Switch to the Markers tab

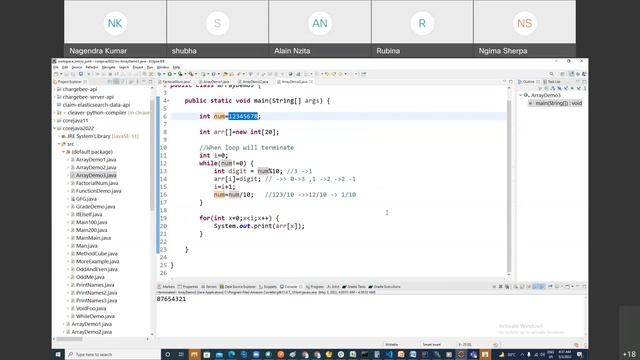(x=166, y=287)
